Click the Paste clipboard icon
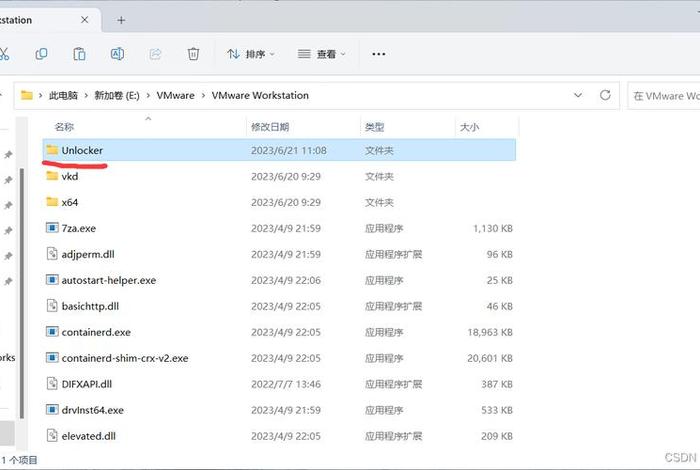Viewport: 700px width, 470px height. pyautogui.click(x=79, y=54)
